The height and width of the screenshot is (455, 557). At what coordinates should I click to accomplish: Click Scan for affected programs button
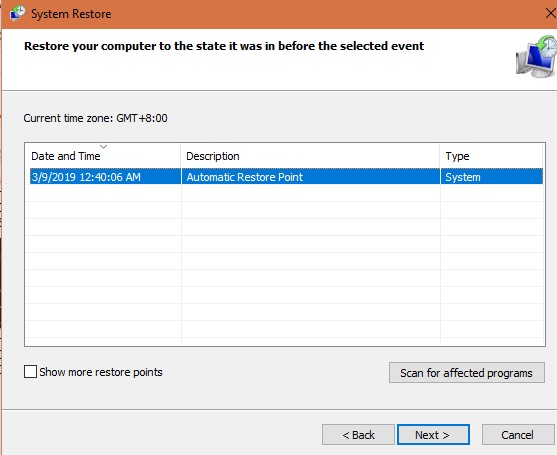(x=466, y=373)
